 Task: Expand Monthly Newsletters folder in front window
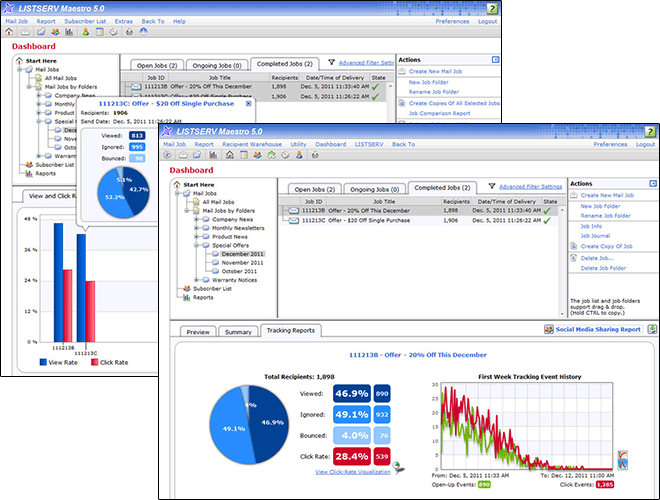[x=196, y=228]
